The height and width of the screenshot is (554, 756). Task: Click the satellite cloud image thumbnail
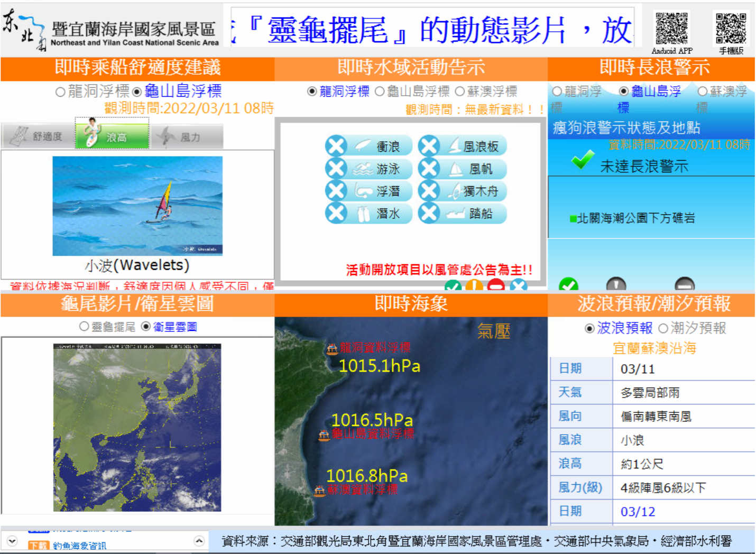pyautogui.click(x=137, y=427)
